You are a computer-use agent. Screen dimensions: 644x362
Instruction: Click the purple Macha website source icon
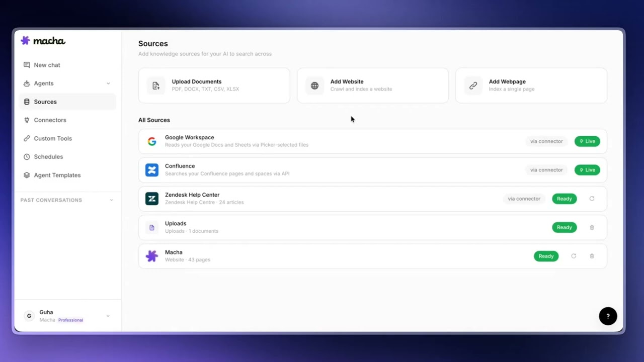point(152,256)
